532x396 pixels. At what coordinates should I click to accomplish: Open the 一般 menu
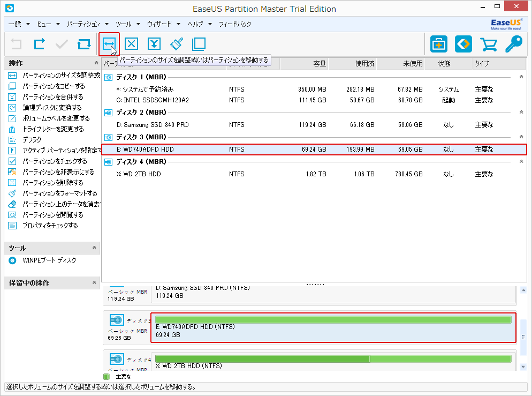(19, 24)
